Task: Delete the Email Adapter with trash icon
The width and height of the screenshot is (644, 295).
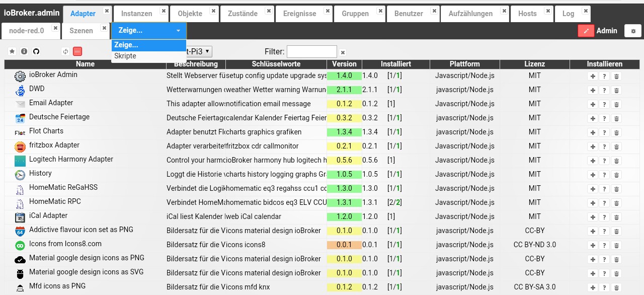Action: click(617, 104)
